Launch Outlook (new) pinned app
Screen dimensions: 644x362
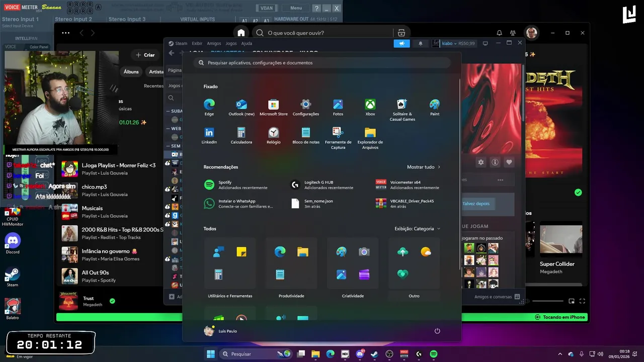[x=242, y=107]
